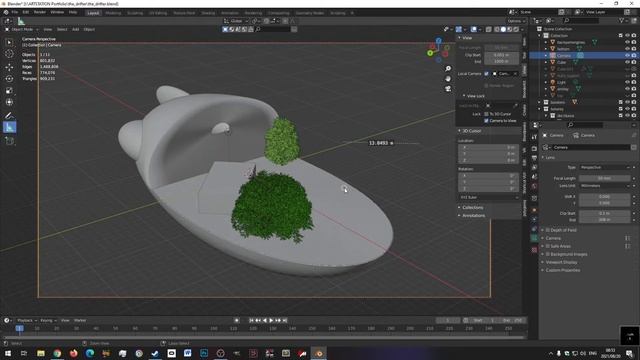Enable the Depth of Field checkbox

(x=548, y=230)
